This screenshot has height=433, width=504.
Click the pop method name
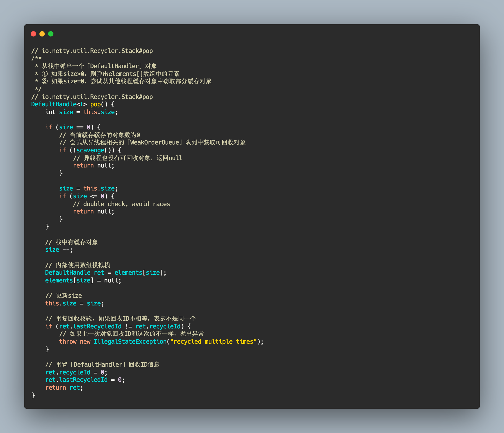[95, 104]
